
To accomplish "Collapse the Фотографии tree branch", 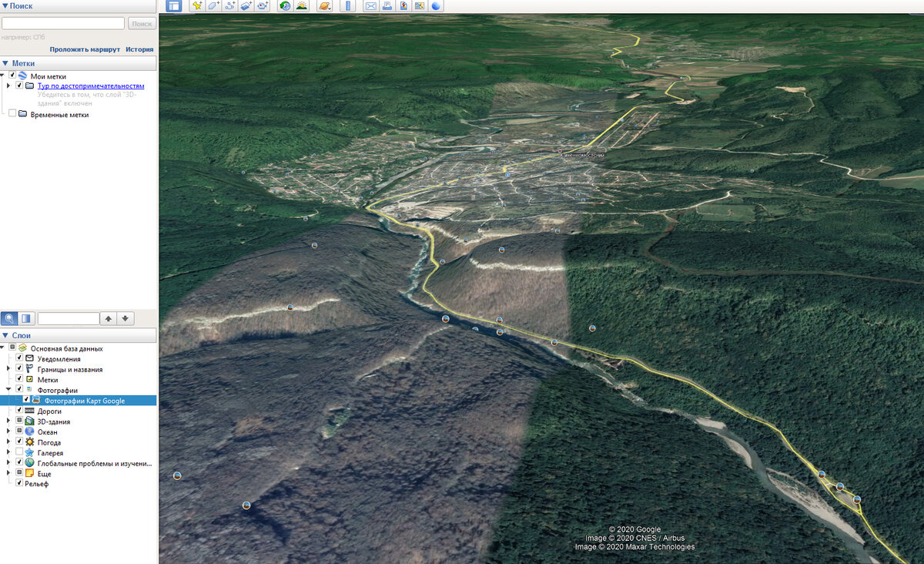I will point(8,388).
